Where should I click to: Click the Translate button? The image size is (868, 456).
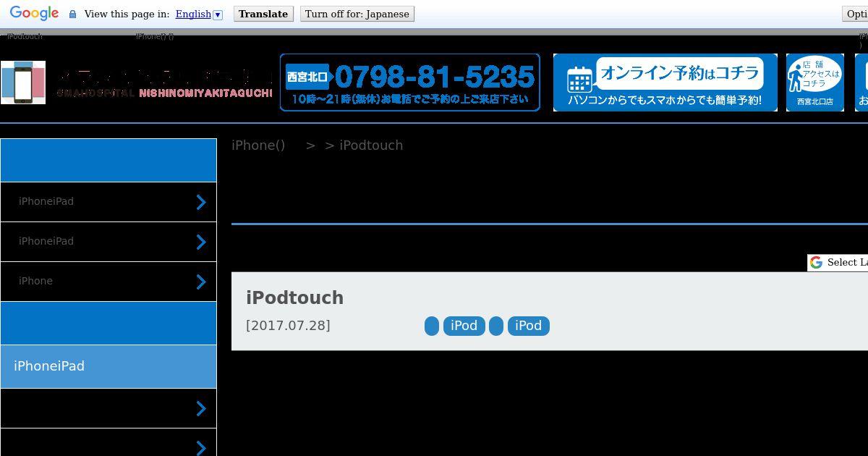tap(263, 14)
